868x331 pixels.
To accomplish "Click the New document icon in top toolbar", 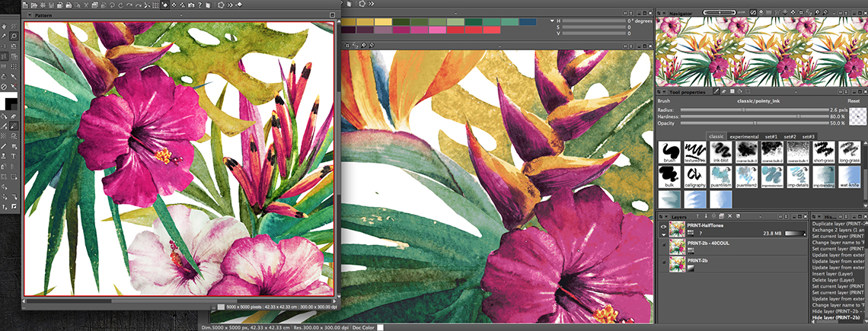I will point(25,5).
